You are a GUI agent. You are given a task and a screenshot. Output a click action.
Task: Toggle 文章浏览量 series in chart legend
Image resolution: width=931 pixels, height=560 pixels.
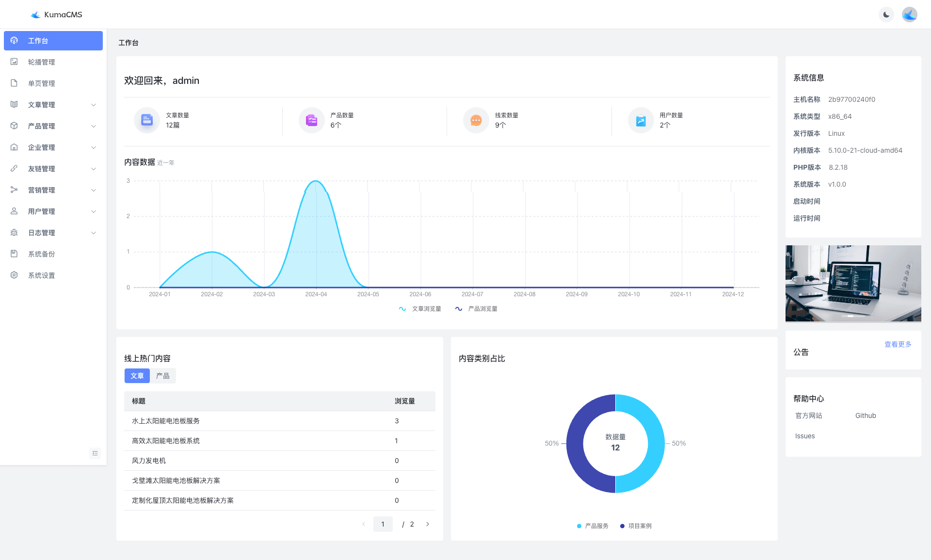[420, 309]
